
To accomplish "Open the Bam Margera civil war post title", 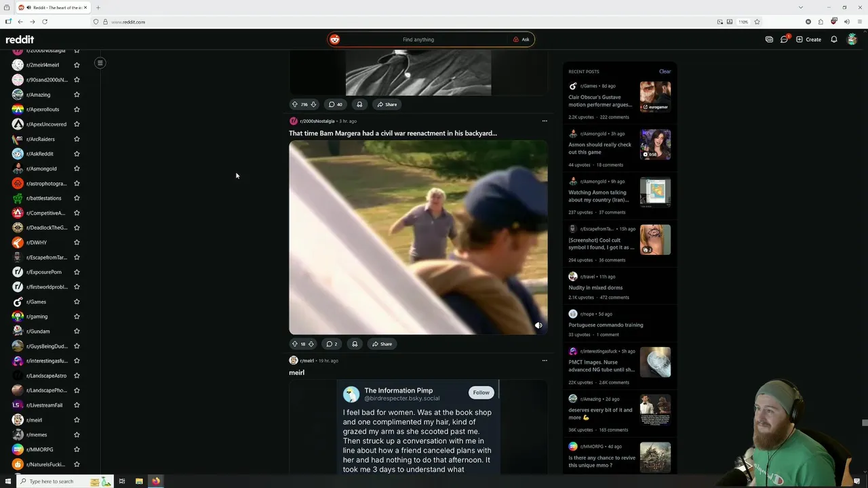I will [393, 134].
